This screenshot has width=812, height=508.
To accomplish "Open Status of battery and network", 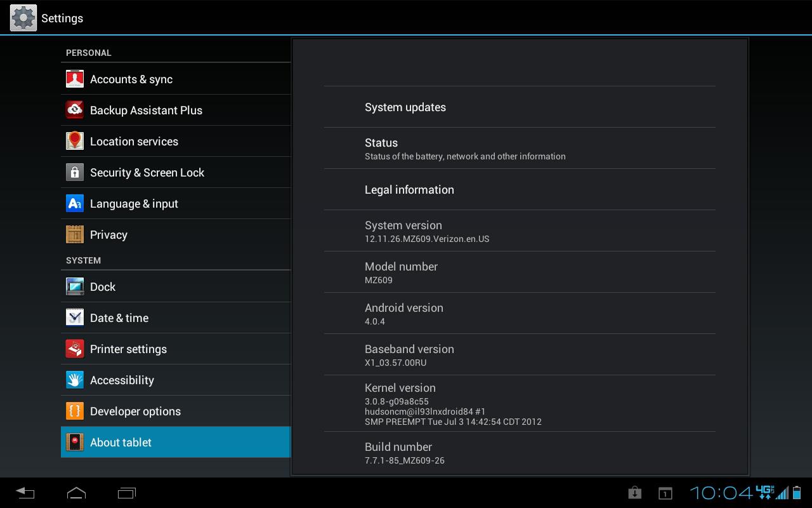I will tap(520, 148).
